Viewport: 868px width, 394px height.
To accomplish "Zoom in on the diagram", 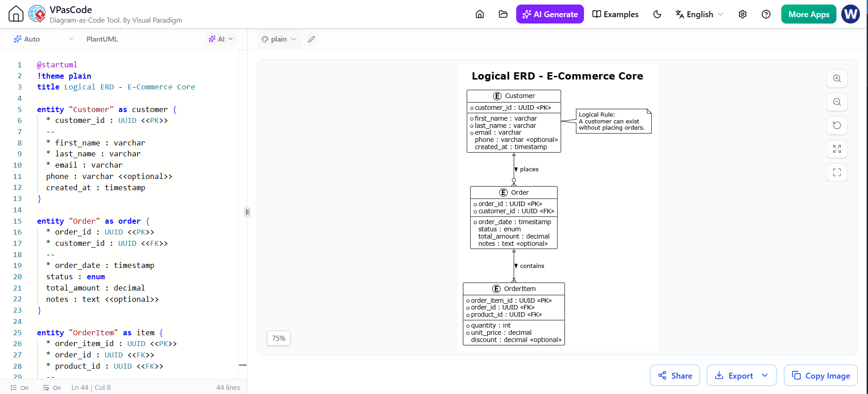I will [837, 78].
